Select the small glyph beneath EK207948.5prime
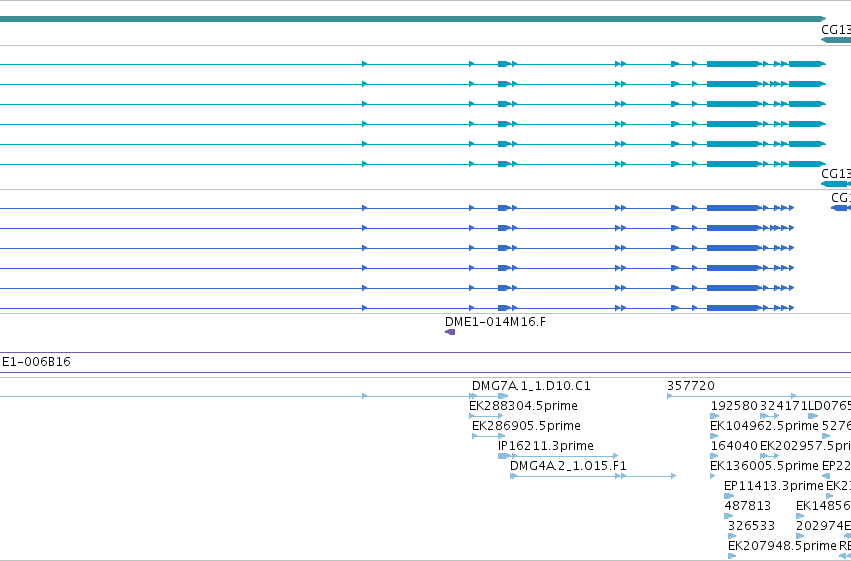Image resolution: width=851 pixels, height=561 pixels. [732, 556]
